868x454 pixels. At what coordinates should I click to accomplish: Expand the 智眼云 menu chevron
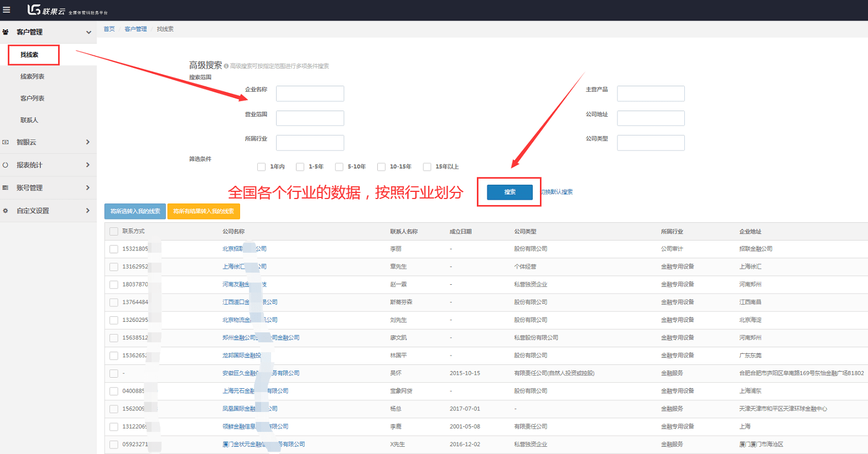(88, 142)
